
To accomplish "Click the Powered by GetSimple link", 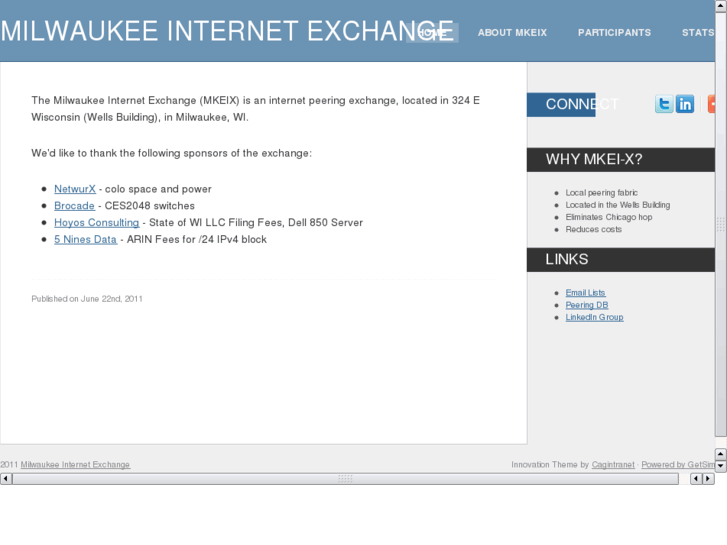I will coord(678,465).
